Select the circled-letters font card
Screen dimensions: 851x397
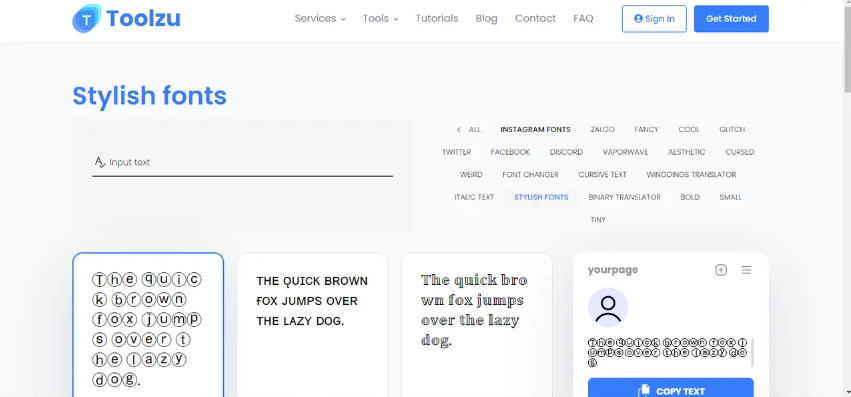(x=148, y=325)
